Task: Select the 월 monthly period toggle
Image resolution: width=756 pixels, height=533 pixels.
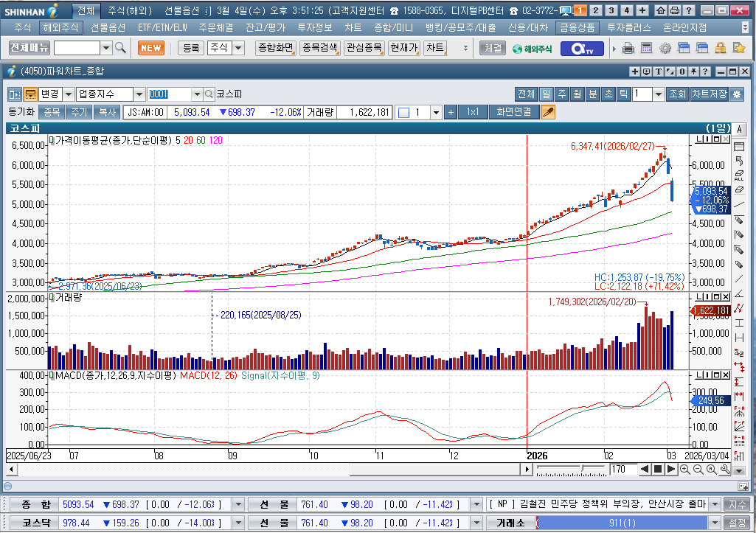Action: [x=577, y=94]
